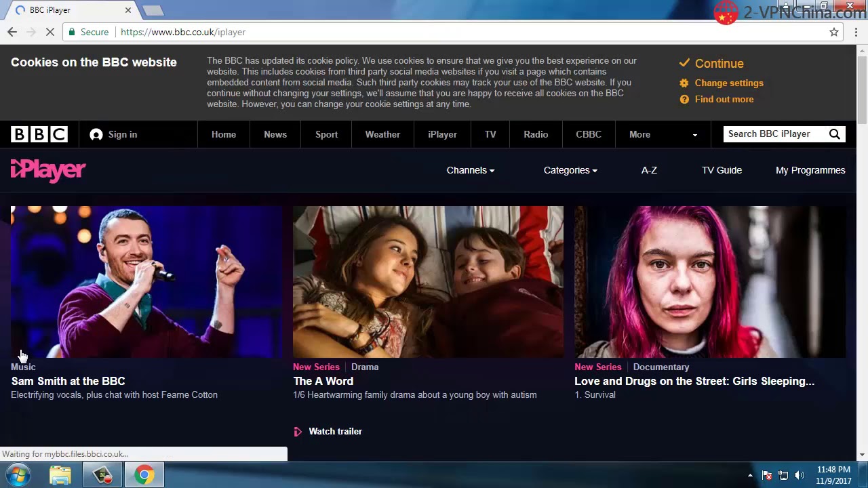Image resolution: width=868 pixels, height=488 pixels.
Task: Click the Drama genre label
Action: point(365,367)
